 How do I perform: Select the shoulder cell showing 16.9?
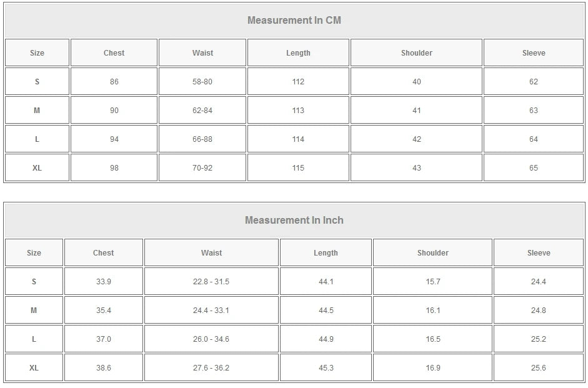pos(433,368)
